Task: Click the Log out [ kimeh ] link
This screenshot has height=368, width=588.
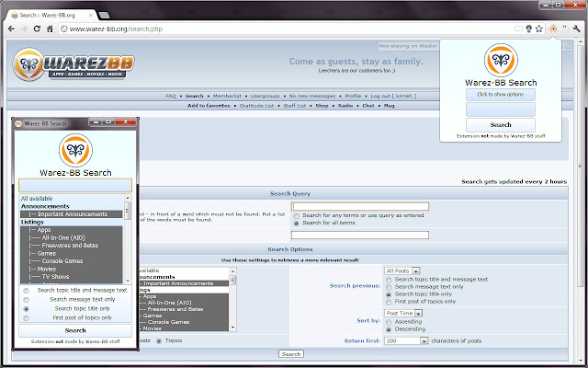Action: coord(393,96)
